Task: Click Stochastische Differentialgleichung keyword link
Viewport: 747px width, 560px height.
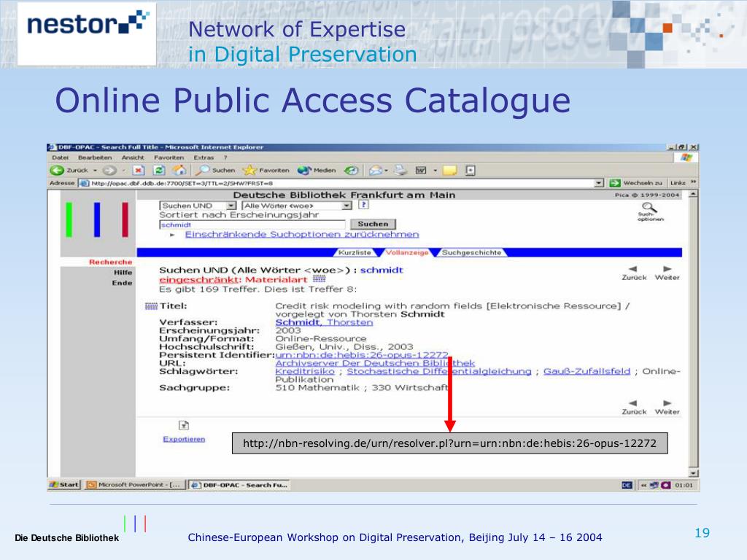Action: (x=438, y=371)
